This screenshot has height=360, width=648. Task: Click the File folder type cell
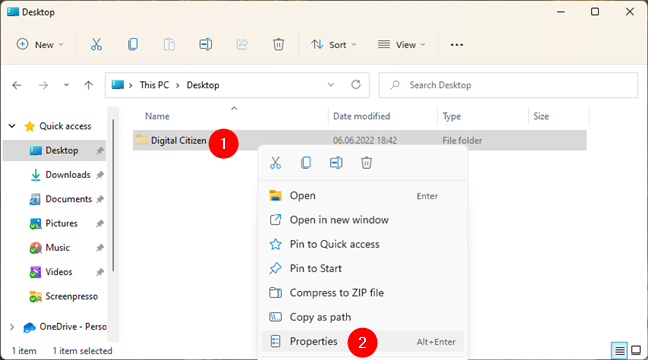coord(462,141)
